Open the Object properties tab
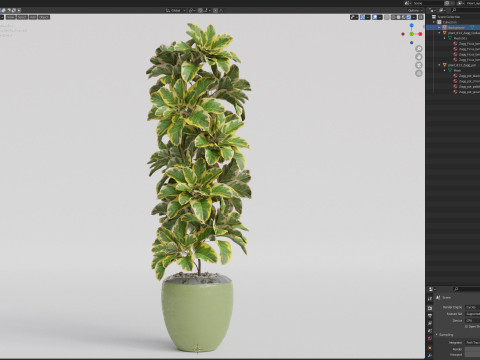 (430, 348)
